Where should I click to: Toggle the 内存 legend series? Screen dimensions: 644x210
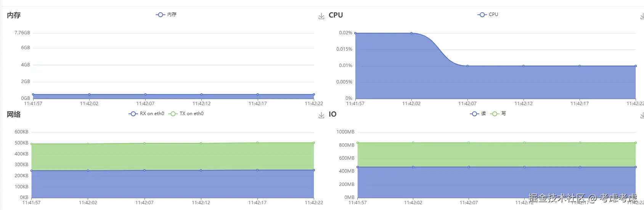(166, 14)
